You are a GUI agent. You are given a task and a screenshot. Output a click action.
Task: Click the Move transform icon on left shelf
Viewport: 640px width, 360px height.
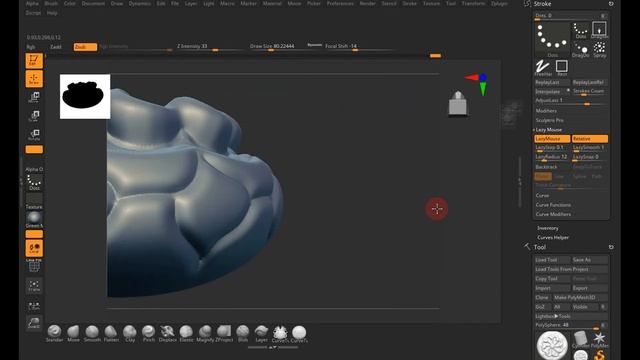[34, 97]
